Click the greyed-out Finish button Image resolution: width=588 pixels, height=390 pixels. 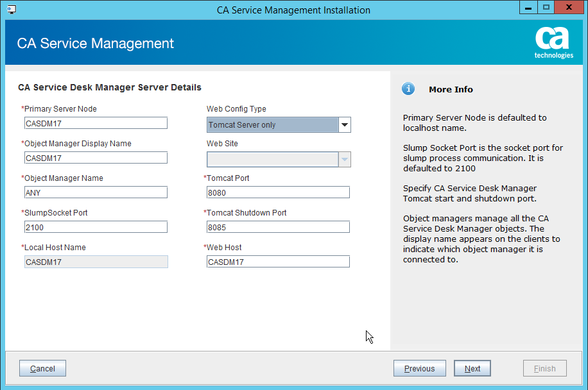tap(544, 368)
